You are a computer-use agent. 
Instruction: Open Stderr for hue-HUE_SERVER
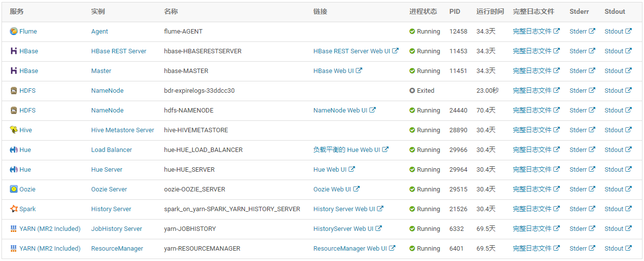pyautogui.click(x=582, y=169)
